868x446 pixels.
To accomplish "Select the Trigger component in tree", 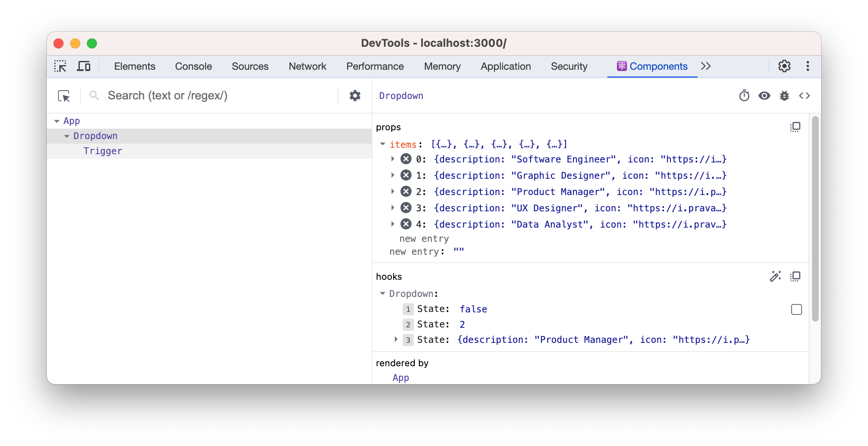I will tap(103, 151).
